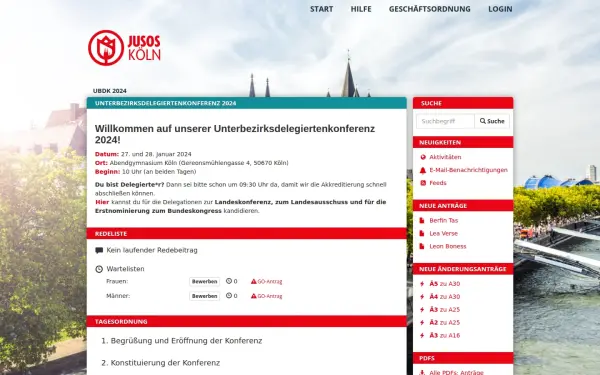Click the UBDK 2024 breadcrumb

109,91
